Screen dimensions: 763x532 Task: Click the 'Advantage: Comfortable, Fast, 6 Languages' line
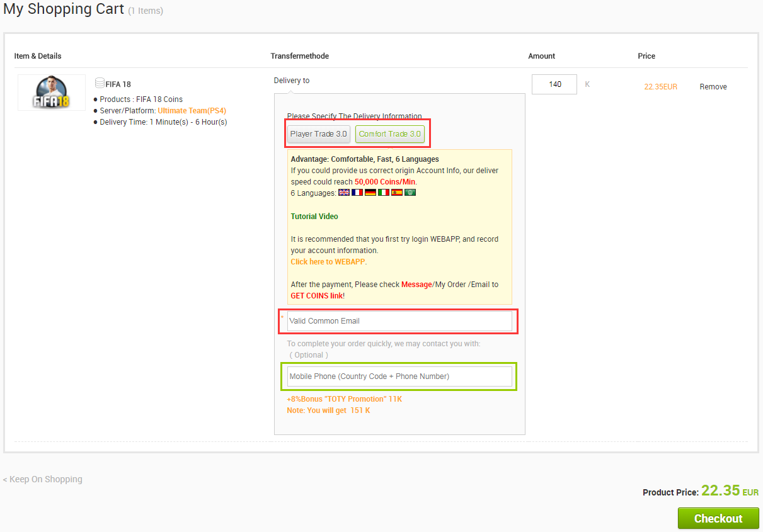(x=365, y=159)
